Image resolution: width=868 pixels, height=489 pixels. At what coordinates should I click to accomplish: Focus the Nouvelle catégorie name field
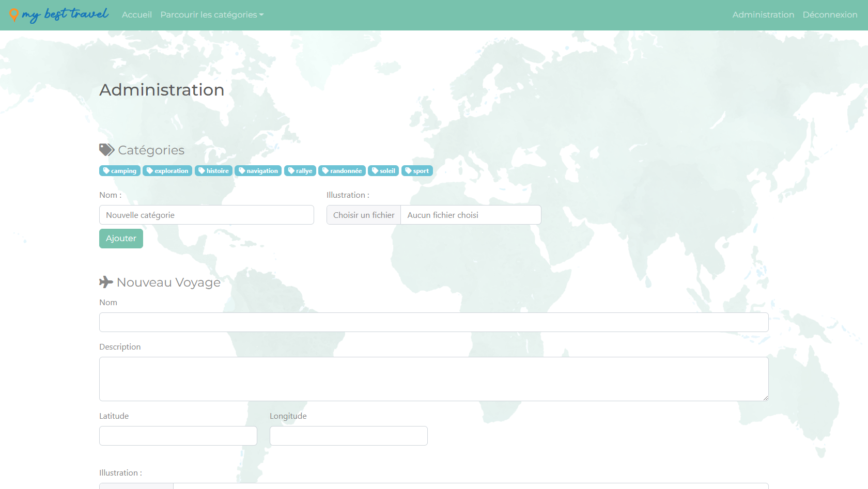click(207, 215)
